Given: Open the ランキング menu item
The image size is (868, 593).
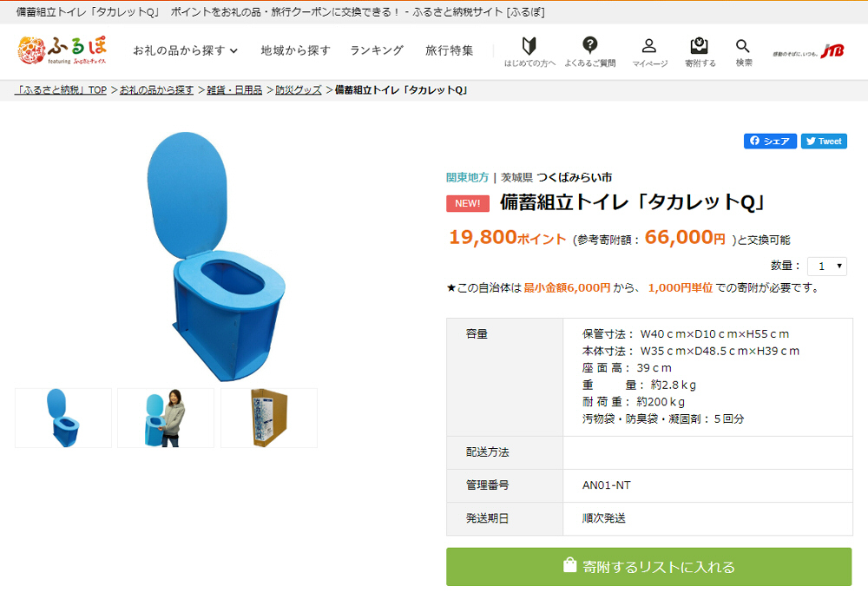Looking at the screenshot, I should [377, 50].
